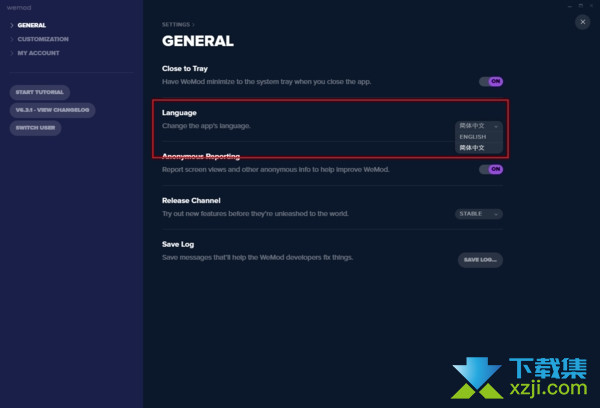Click the chevron icon beside CUSTOMIZATION
The height and width of the screenshot is (408, 600).
pos(11,39)
